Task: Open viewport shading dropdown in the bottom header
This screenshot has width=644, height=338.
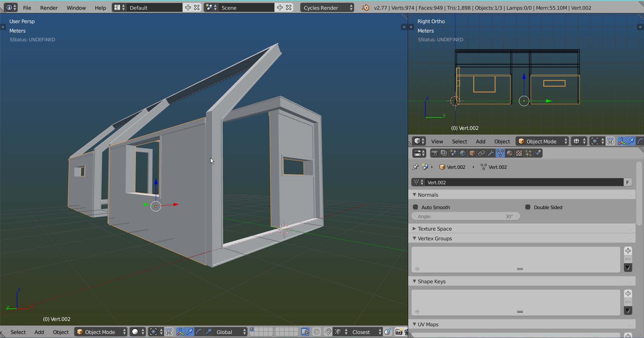Action: pyautogui.click(x=138, y=332)
